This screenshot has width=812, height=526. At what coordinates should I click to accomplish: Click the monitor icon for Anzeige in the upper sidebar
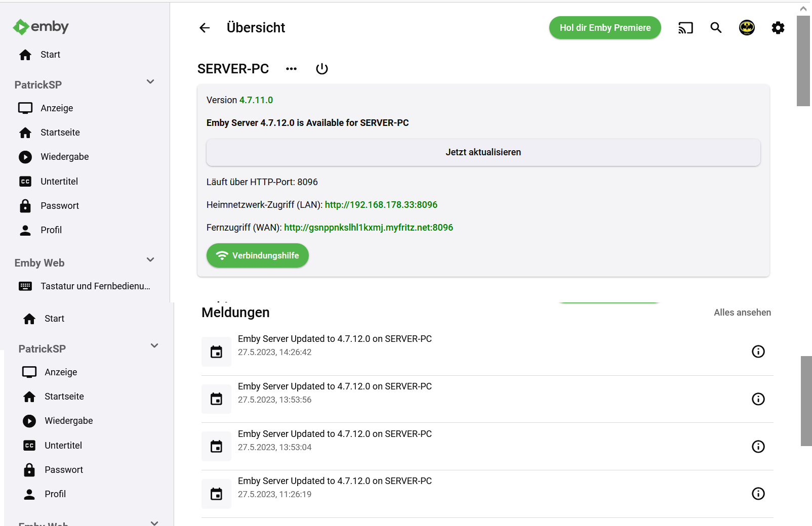(25, 108)
